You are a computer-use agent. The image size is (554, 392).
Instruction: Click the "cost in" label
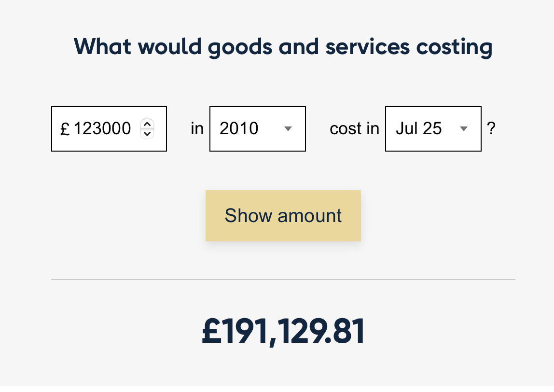click(x=354, y=129)
